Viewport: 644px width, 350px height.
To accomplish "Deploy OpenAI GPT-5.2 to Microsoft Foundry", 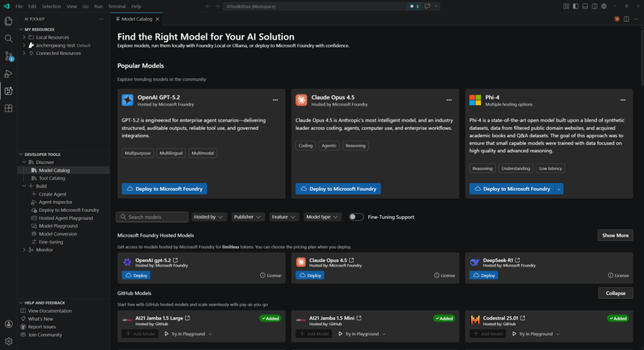I will [164, 189].
